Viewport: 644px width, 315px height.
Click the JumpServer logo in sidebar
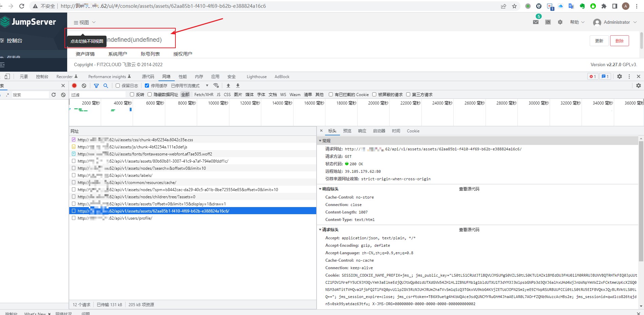(29, 22)
